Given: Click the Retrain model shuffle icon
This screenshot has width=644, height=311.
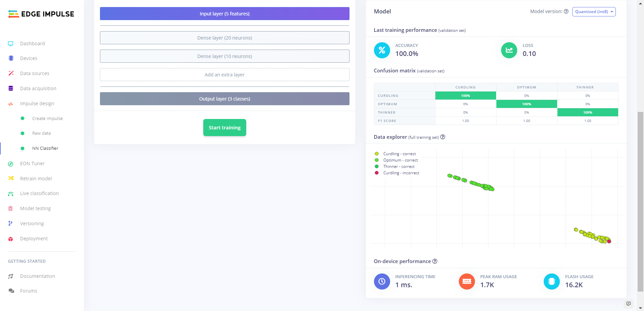Looking at the screenshot, I should [11, 179].
